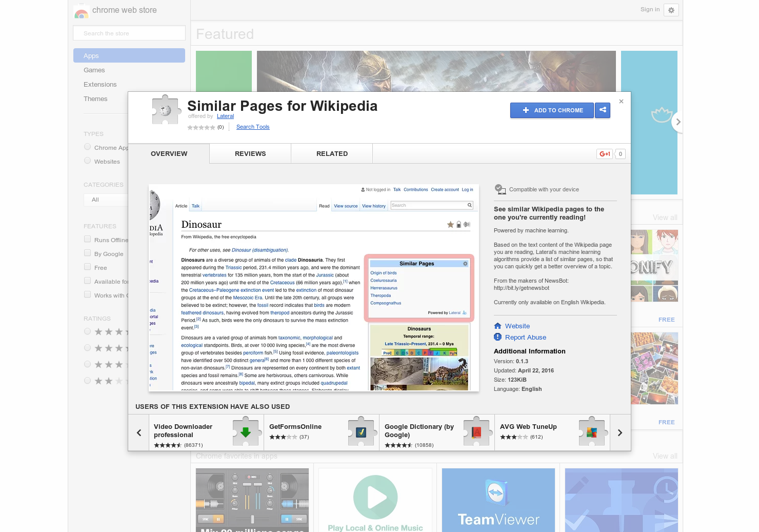This screenshot has height=532, width=759.
Task: Select Games in the sidebar
Action: coord(94,70)
